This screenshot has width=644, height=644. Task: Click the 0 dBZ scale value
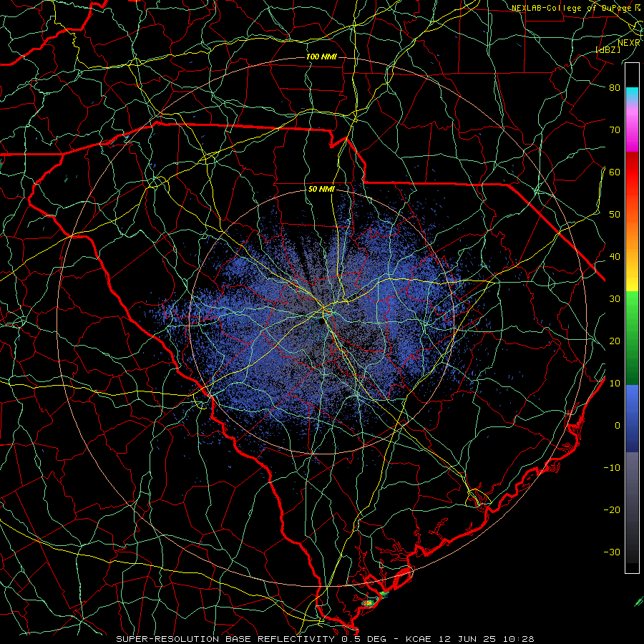(618, 426)
